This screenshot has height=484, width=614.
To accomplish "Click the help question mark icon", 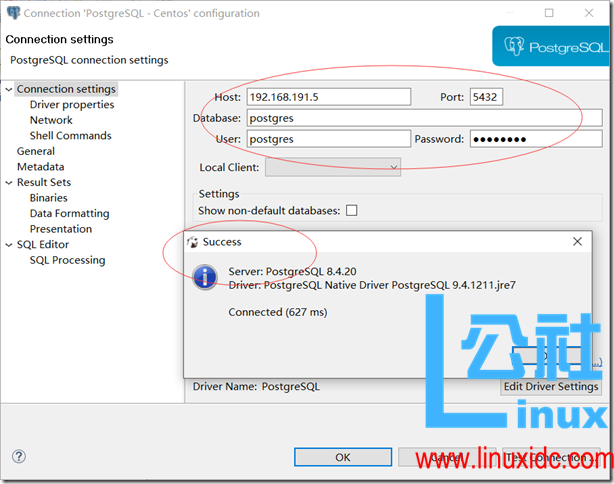I will click(18, 456).
